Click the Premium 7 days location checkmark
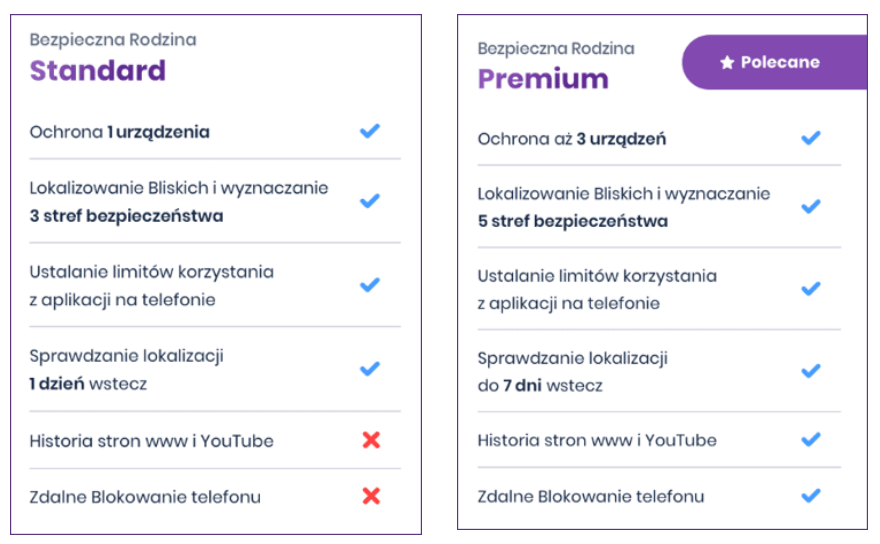Image resolution: width=880 pixels, height=544 pixels. [811, 371]
